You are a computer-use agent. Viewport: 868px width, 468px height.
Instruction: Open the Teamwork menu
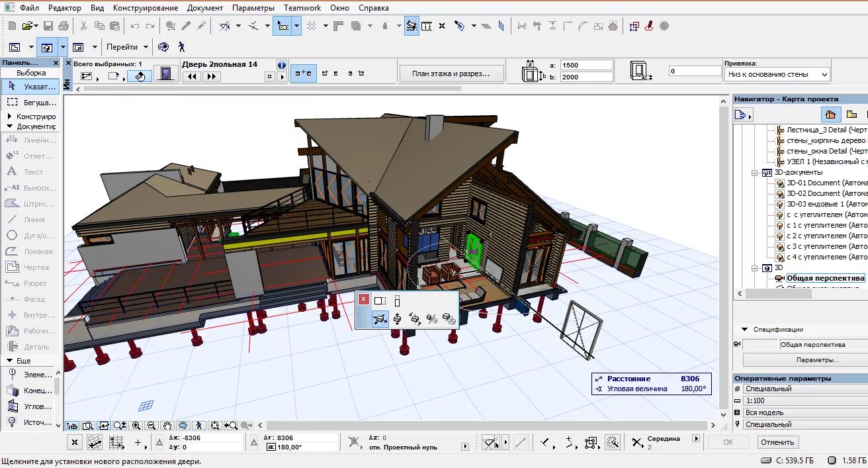click(302, 8)
